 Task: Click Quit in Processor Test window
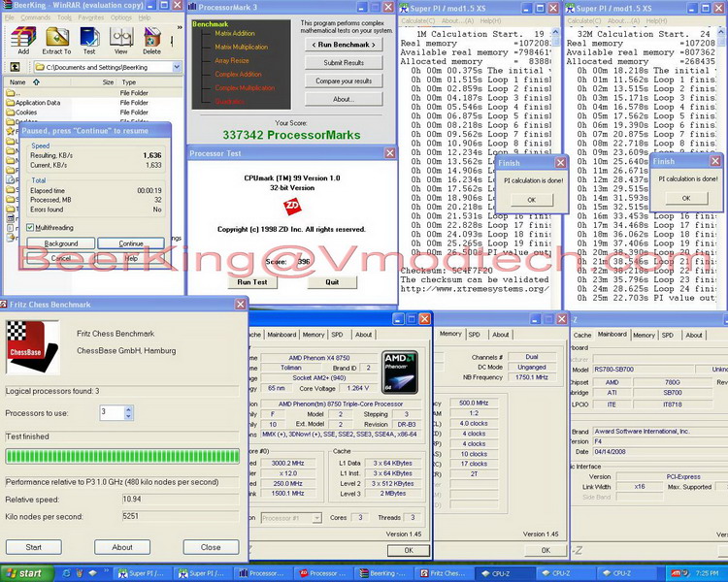332,282
